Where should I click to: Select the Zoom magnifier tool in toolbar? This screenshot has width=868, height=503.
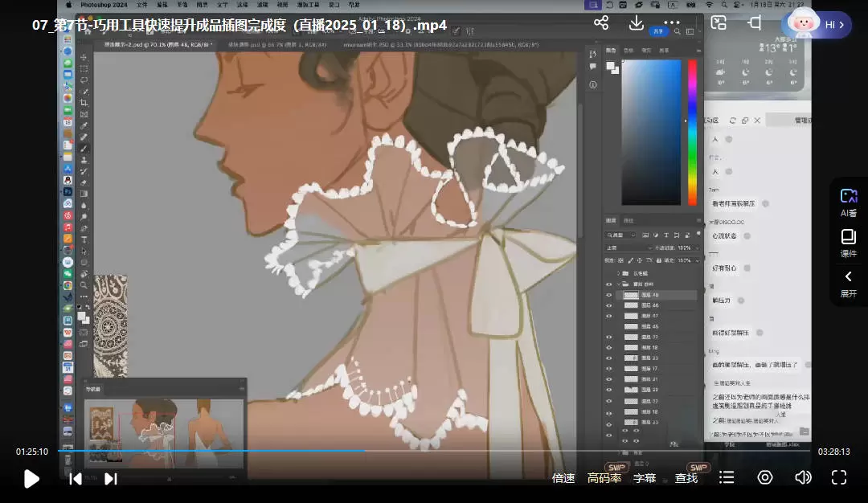84,285
